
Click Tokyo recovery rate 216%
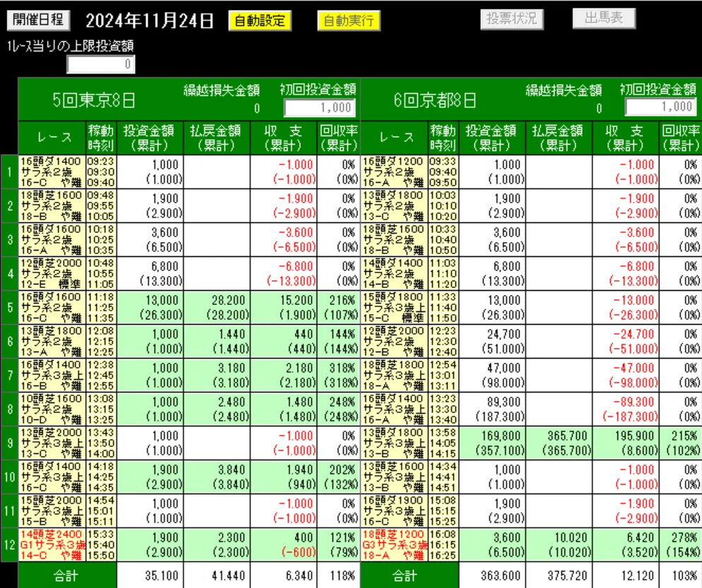(338, 308)
